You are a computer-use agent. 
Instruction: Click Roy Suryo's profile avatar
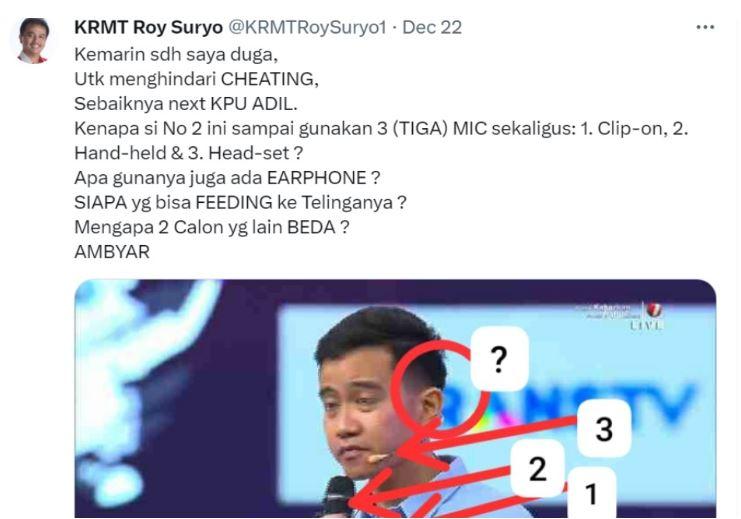pos(33,40)
